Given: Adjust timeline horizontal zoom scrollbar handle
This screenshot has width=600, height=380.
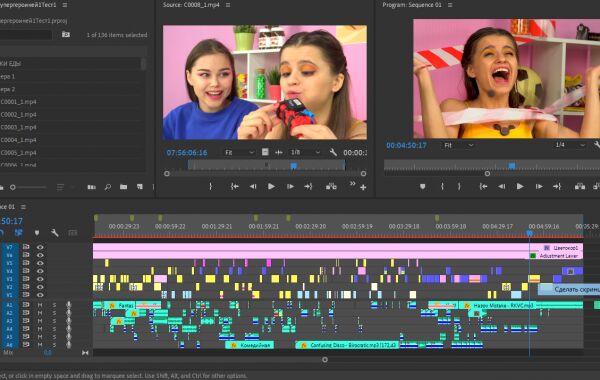Looking at the screenshot, I should point(324,360).
